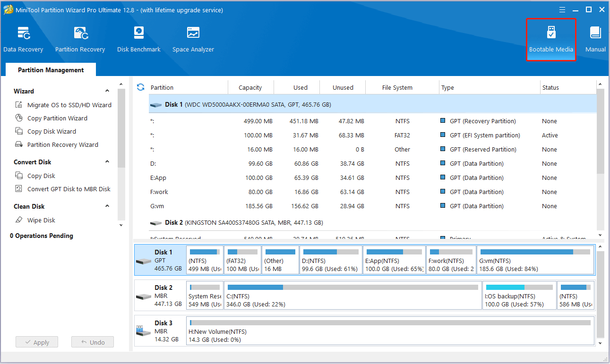Open the Space Analyzer
The width and height of the screenshot is (610, 364).
[193, 38]
